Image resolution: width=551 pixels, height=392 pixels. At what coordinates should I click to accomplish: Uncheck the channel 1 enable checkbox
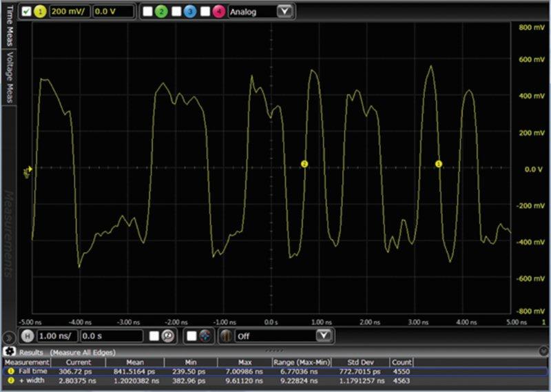click(26, 12)
